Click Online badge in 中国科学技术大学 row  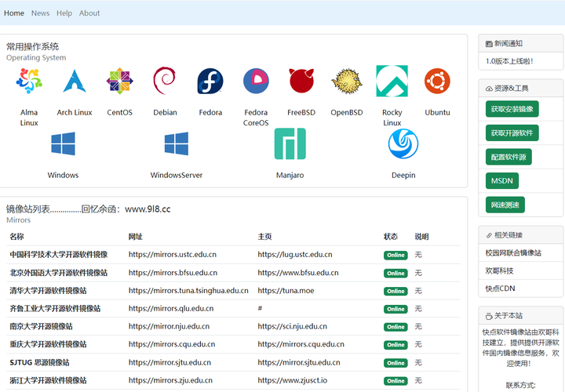tap(395, 256)
